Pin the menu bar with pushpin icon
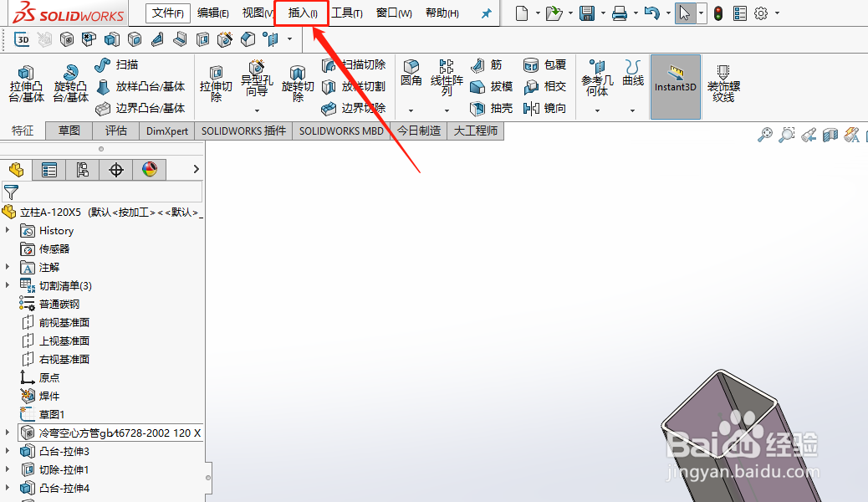This screenshot has width=868, height=502. (x=486, y=13)
